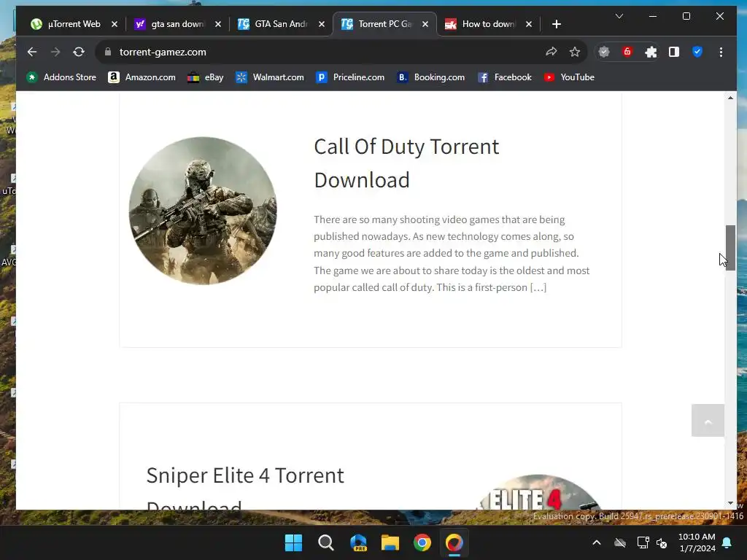Open the gray shield extension icon
The width and height of the screenshot is (747, 560).
[604, 52]
